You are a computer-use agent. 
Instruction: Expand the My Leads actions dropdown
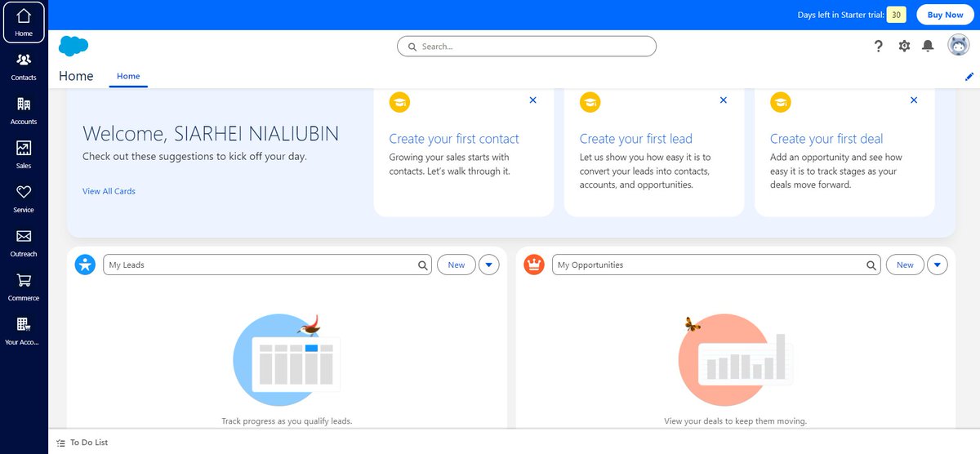(x=488, y=265)
